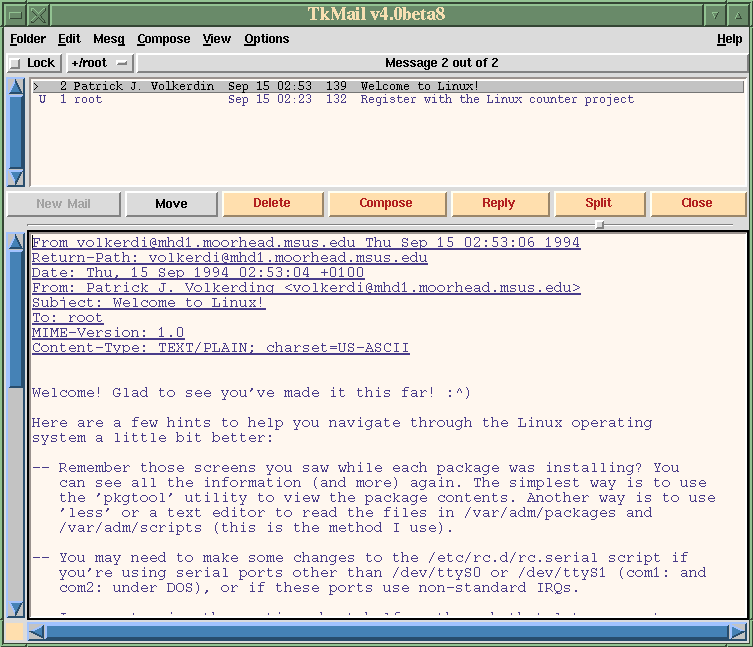Click the horizontal scrollbar right arrow

[737, 632]
